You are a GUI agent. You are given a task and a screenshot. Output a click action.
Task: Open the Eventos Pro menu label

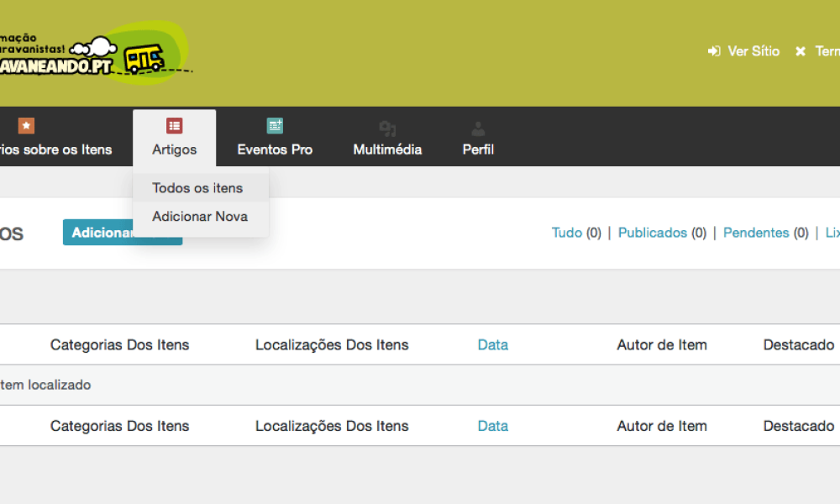[275, 150]
